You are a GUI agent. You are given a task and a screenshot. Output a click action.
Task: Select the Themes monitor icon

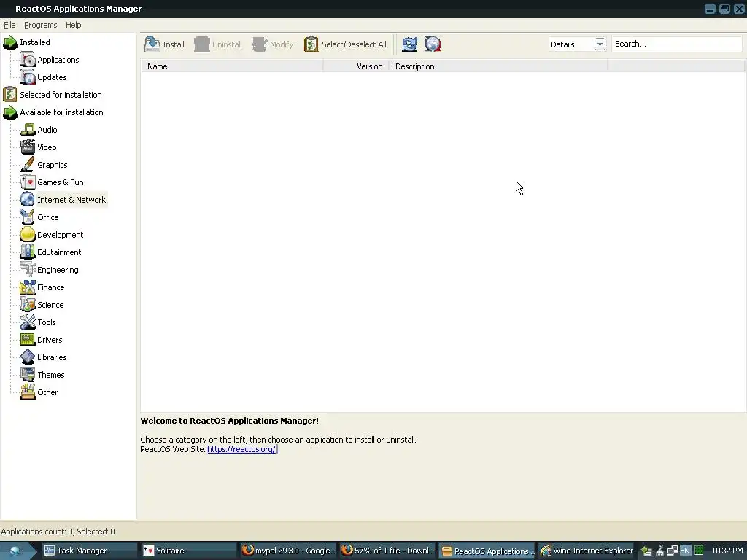point(28,375)
